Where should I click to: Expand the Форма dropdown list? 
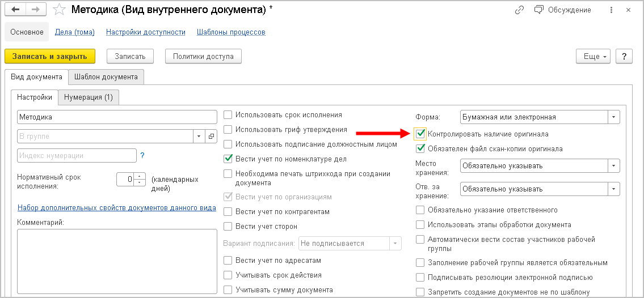[x=613, y=117]
